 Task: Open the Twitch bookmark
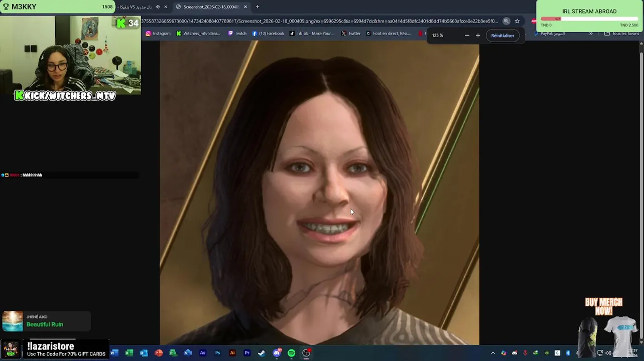coord(237,34)
